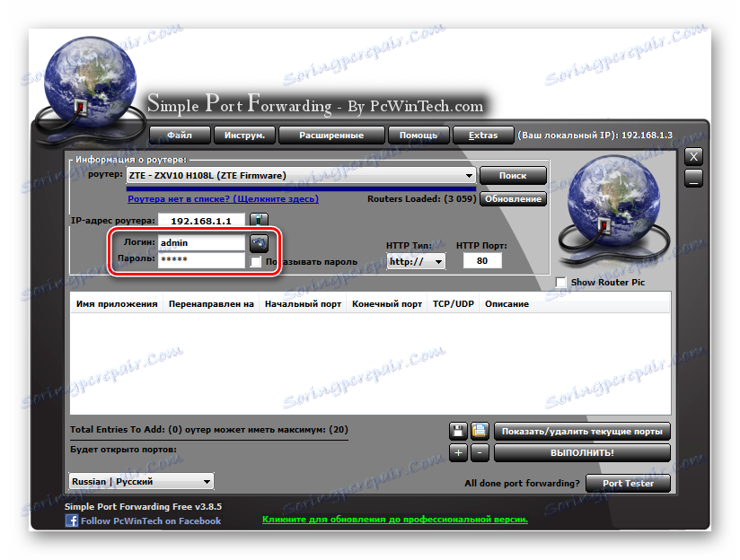Click the save floppy disk icon
Image resolution: width=740 pixels, height=560 pixels.
(458, 431)
